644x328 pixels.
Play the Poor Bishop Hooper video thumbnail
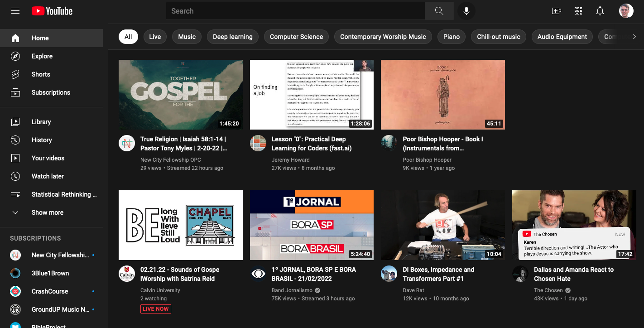(x=442, y=94)
